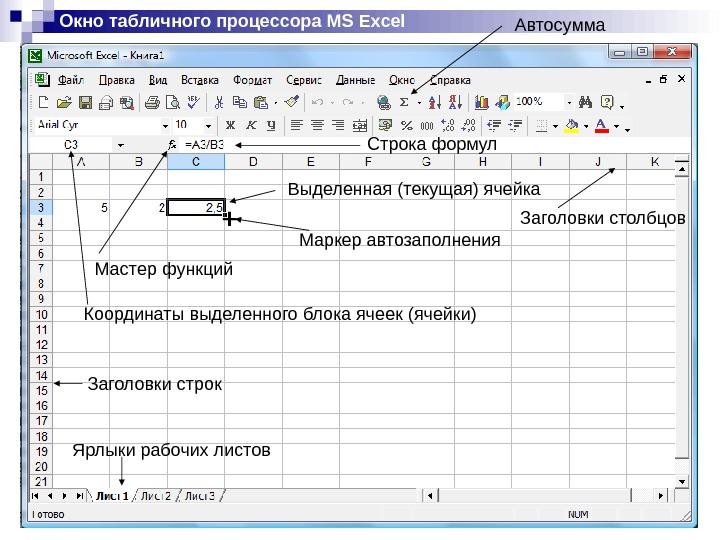Expand the AutoSum dropdown arrow

(x=419, y=102)
